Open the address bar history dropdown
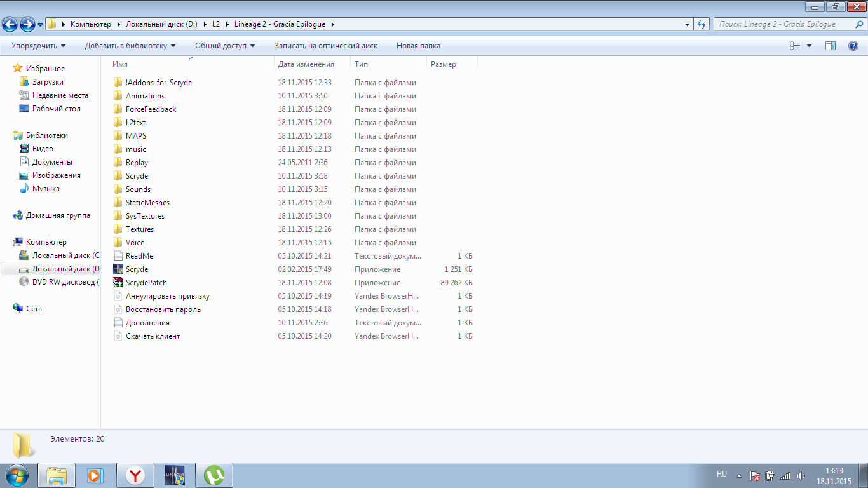 pyautogui.click(x=687, y=24)
